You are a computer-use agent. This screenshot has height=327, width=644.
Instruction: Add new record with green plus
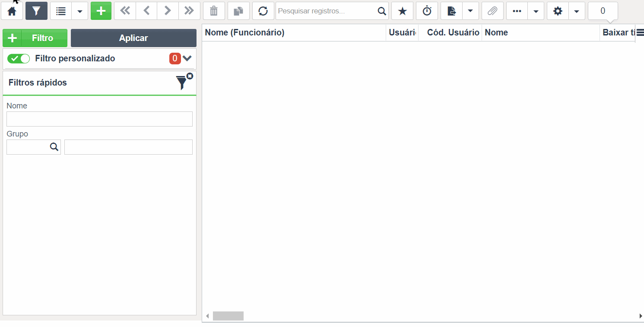[x=101, y=11]
